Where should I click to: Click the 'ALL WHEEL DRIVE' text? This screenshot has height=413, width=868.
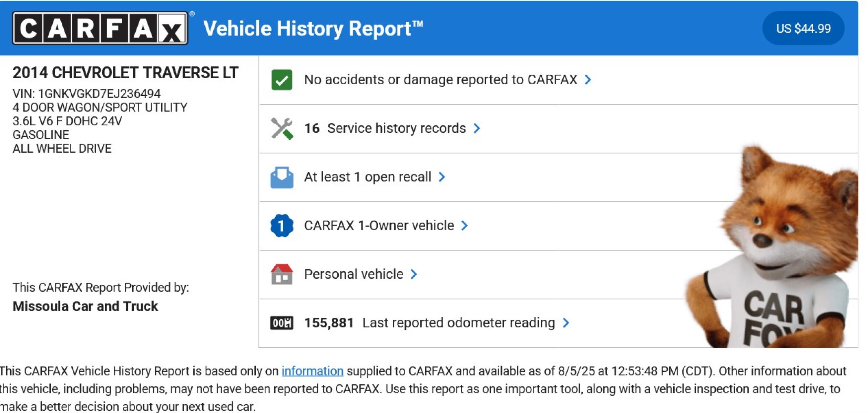coord(62,149)
